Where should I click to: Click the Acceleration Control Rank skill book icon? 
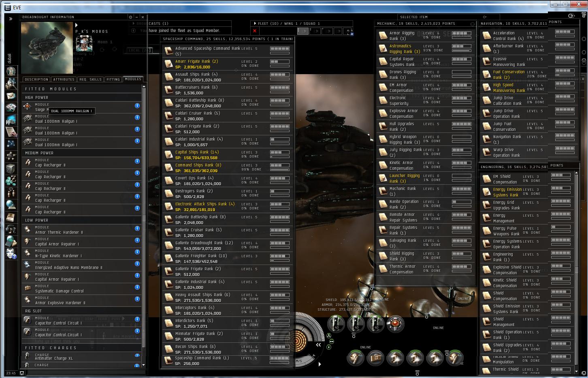486,36
